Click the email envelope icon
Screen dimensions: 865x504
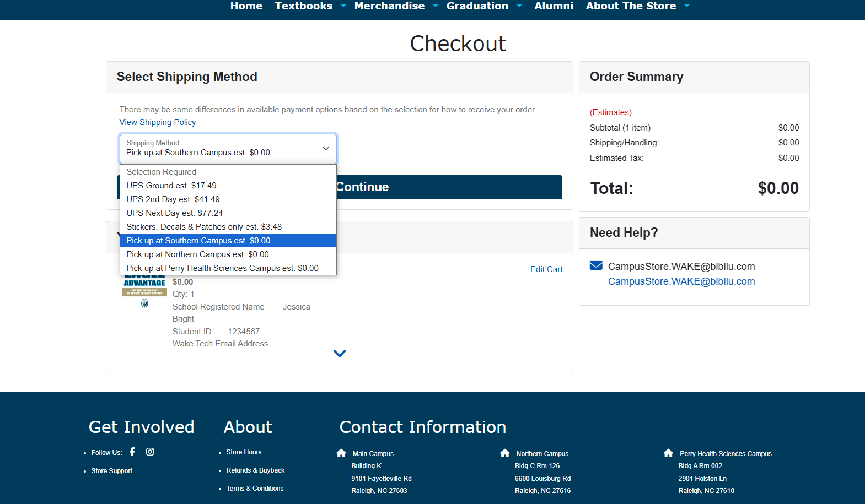596,265
